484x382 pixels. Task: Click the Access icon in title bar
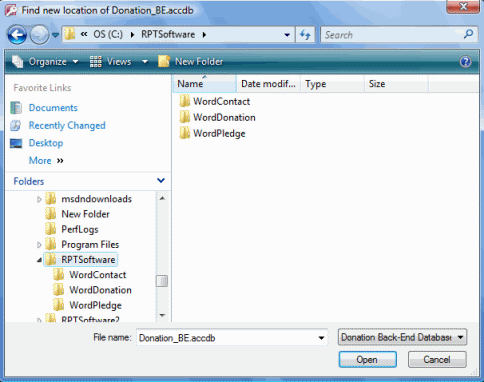pos(10,10)
